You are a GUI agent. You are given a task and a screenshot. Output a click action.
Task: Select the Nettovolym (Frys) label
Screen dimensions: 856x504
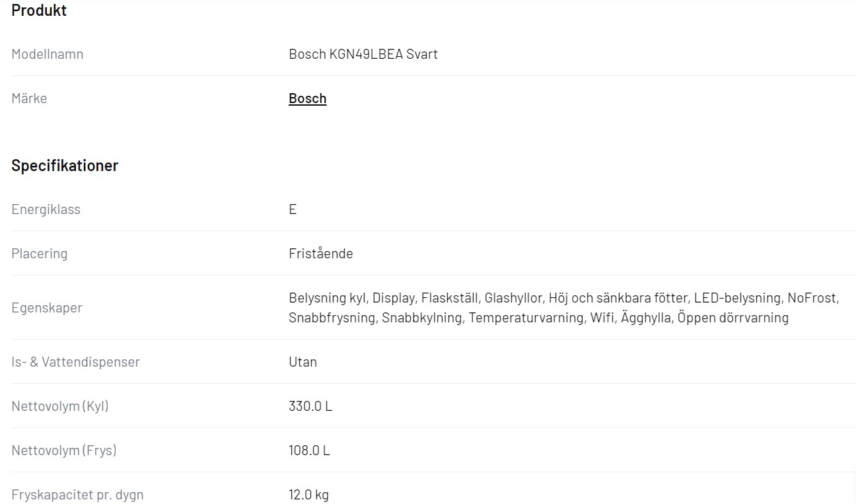(64, 450)
